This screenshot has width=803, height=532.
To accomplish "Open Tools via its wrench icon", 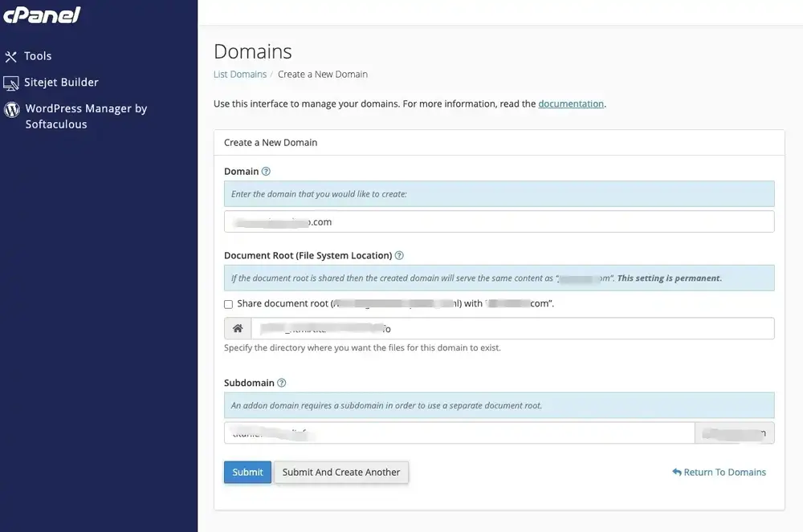I will [10, 56].
